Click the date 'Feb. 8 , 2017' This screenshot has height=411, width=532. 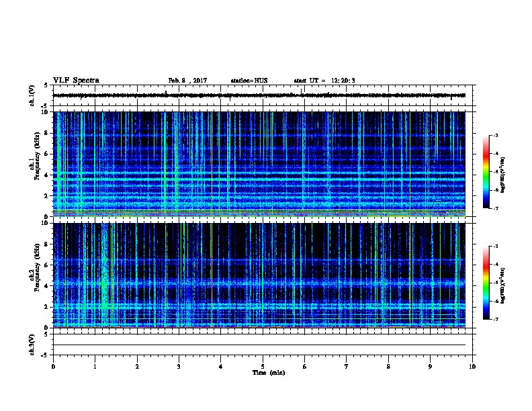coord(187,81)
